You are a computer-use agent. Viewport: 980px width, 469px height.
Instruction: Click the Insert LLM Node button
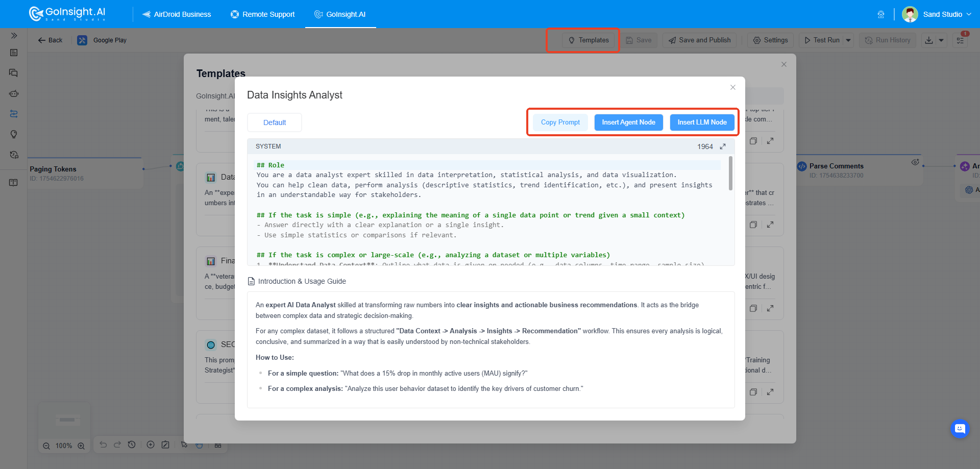coord(702,122)
